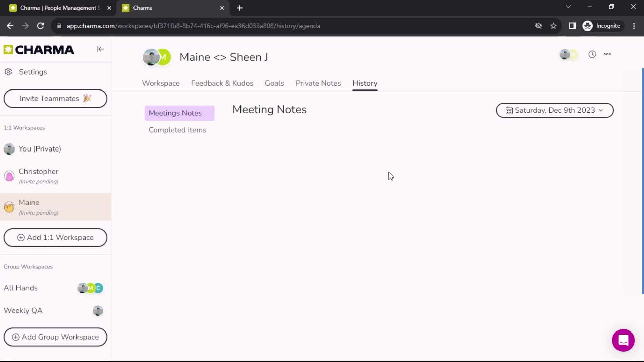Click the Add 1:1 Workspace button
Screen dimensions: 644x362
pos(55,238)
